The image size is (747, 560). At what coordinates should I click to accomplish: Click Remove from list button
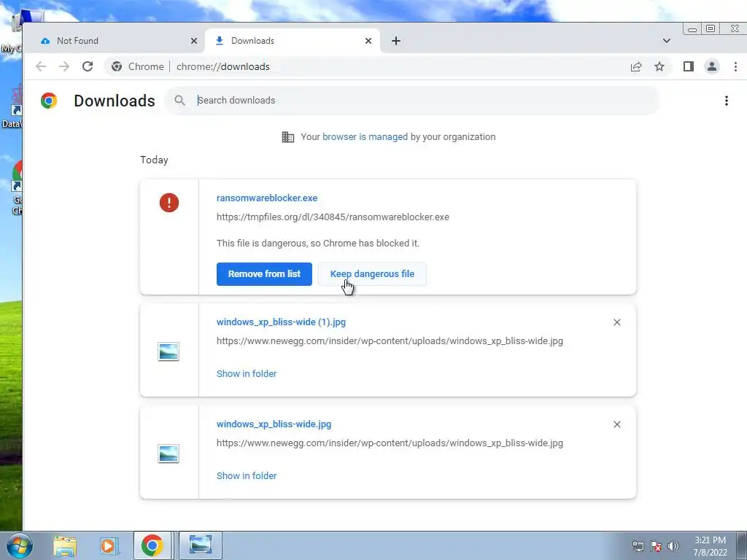click(264, 274)
